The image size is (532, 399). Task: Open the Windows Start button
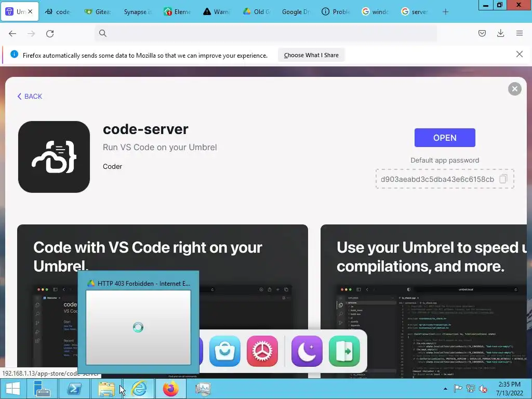[x=13, y=389]
